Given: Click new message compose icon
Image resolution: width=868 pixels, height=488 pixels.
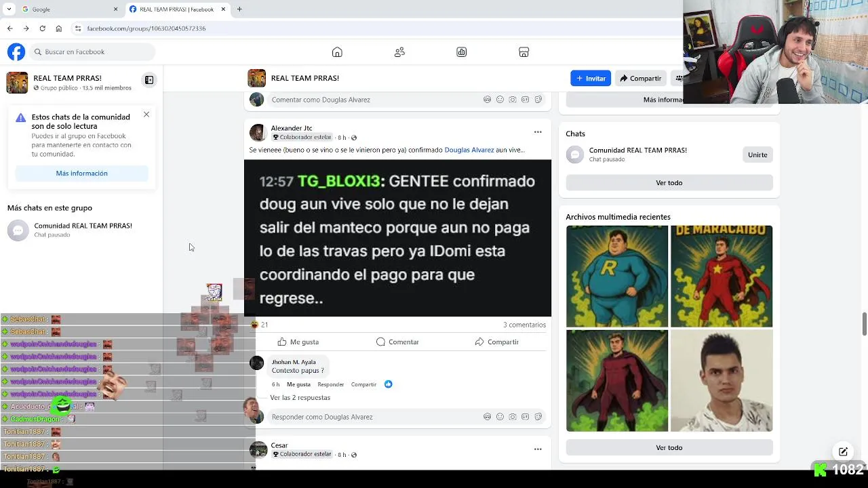Looking at the screenshot, I should [843, 452].
